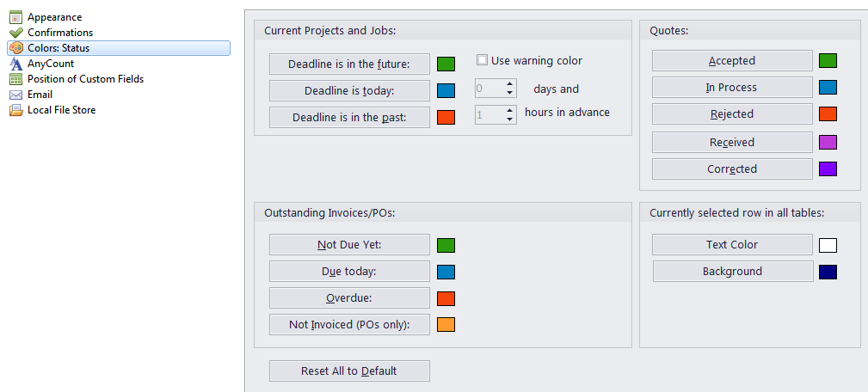Click the Reset All to Default button
The width and height of the screenshot is (868, 392).
pos(349,371)
